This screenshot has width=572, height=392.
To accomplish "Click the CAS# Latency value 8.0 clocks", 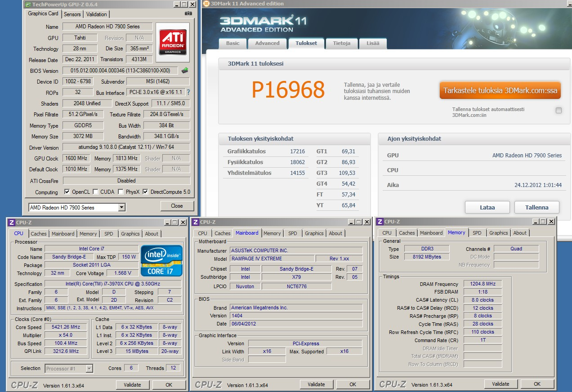I will pyautogui.click(x=483, y=300).
